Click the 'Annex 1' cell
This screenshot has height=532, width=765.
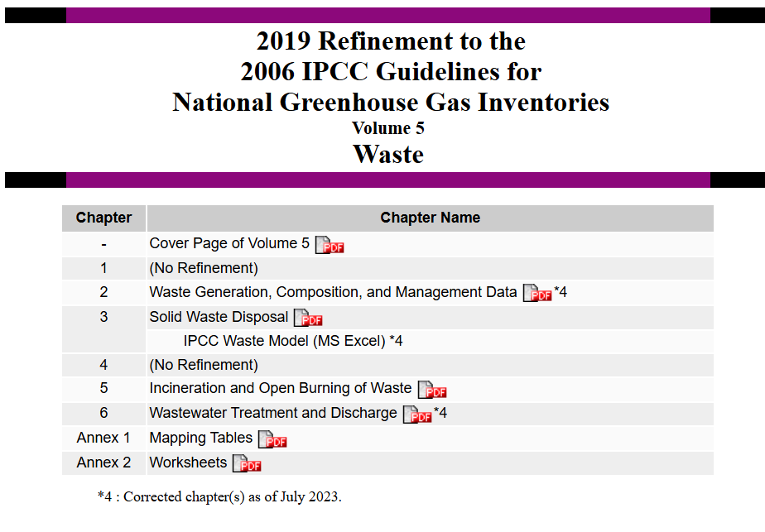point(104,438)
